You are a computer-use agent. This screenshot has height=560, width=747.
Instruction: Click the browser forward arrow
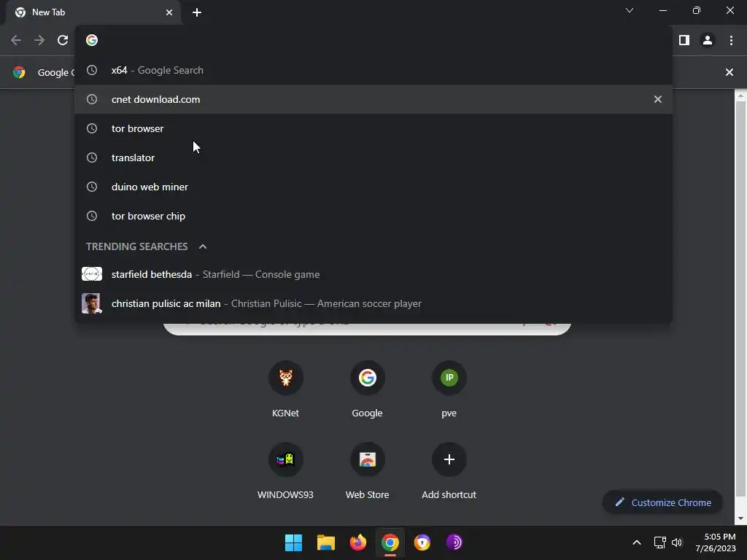pos(39,40)
